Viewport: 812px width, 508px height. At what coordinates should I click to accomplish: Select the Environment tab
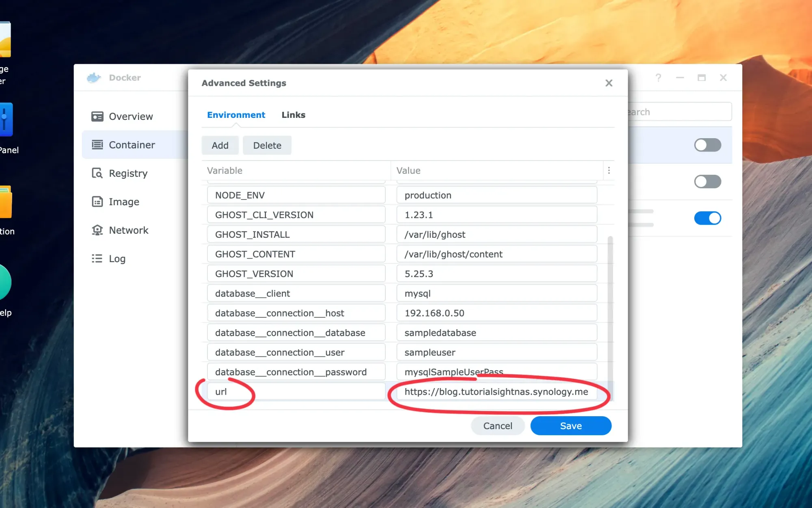pos(236,115)
